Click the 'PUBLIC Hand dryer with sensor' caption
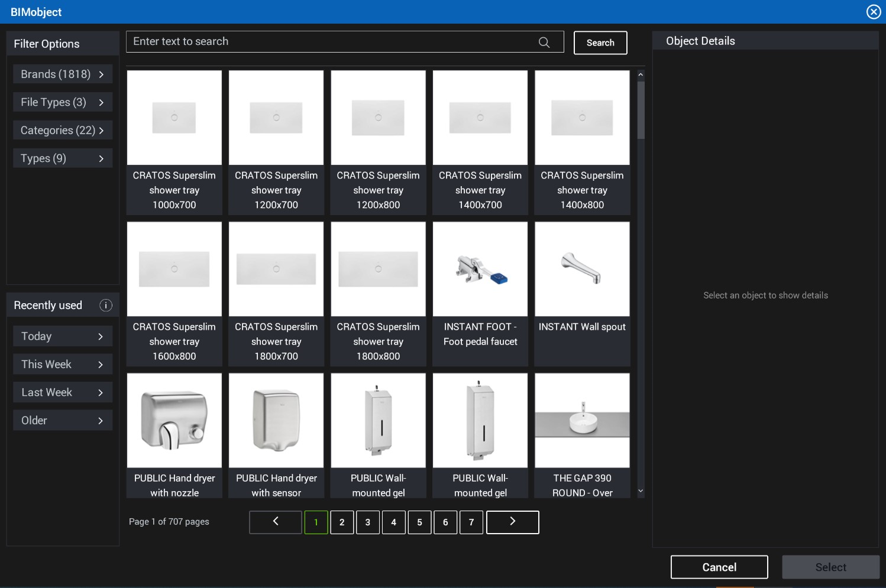This screenshot has width=886, height=588. [276, 485]
